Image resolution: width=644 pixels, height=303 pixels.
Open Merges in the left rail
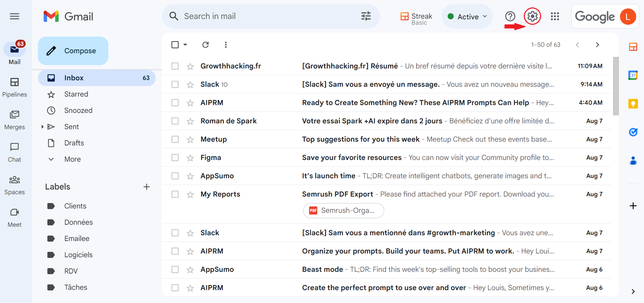(15, 120)
